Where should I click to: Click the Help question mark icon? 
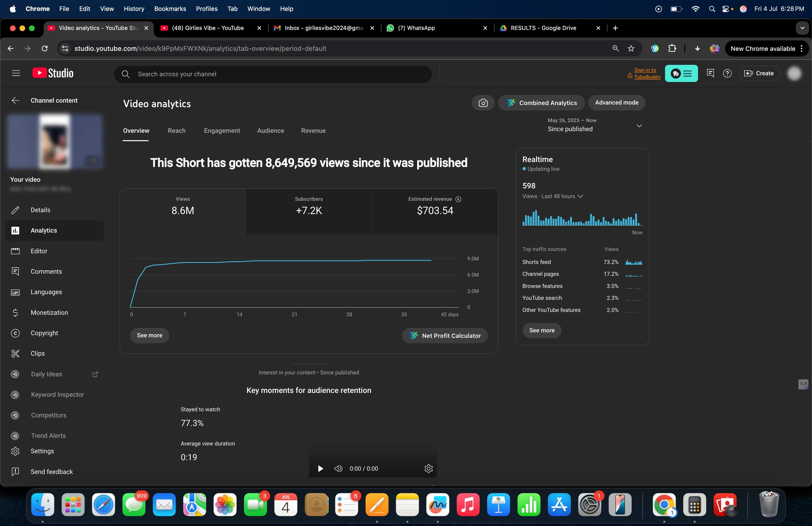(x=727, y=73)
